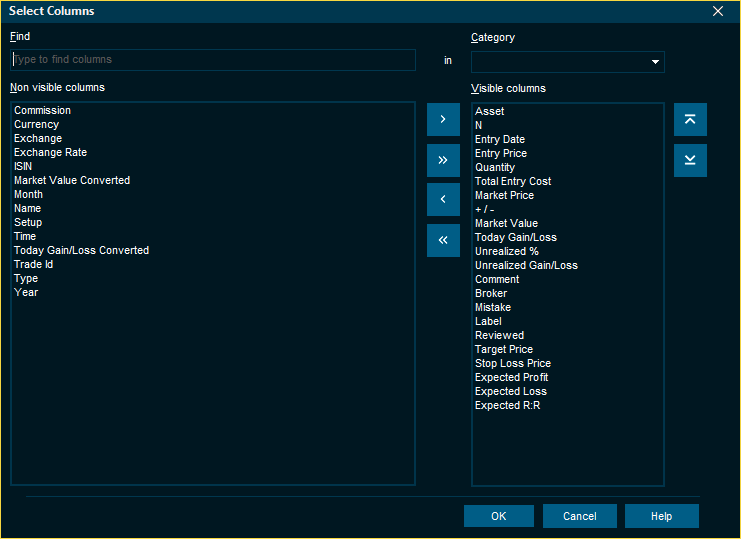Select Exchange Rate in non visible list
The image size is (741, 539).
tap(50, 153)
